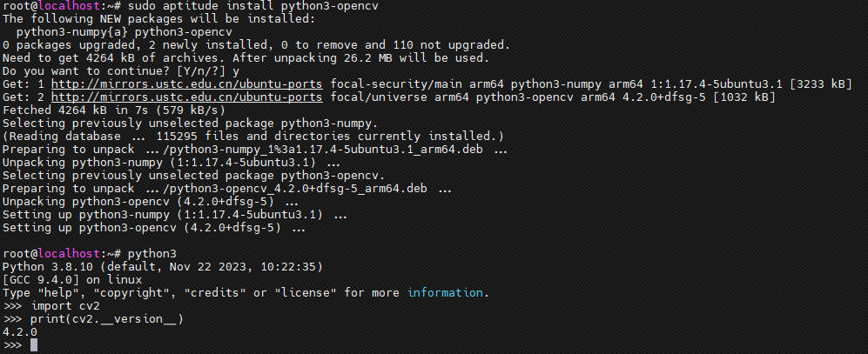Click the standalone "4.2.0" version output

20,332
